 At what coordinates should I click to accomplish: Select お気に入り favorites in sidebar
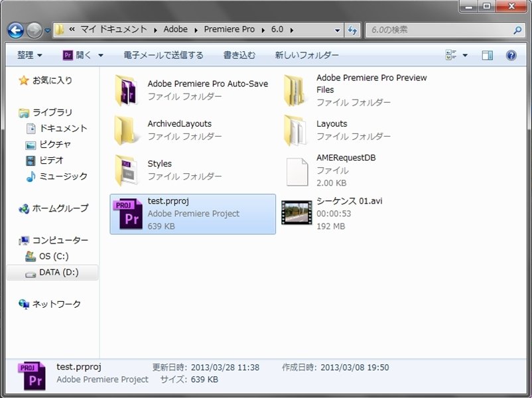[52, 80]
